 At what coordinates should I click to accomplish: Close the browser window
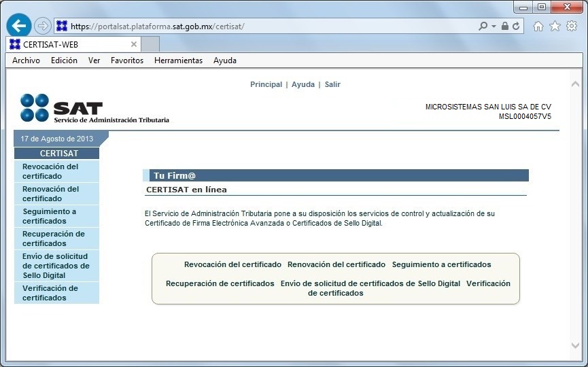click(x=567, y=7)
